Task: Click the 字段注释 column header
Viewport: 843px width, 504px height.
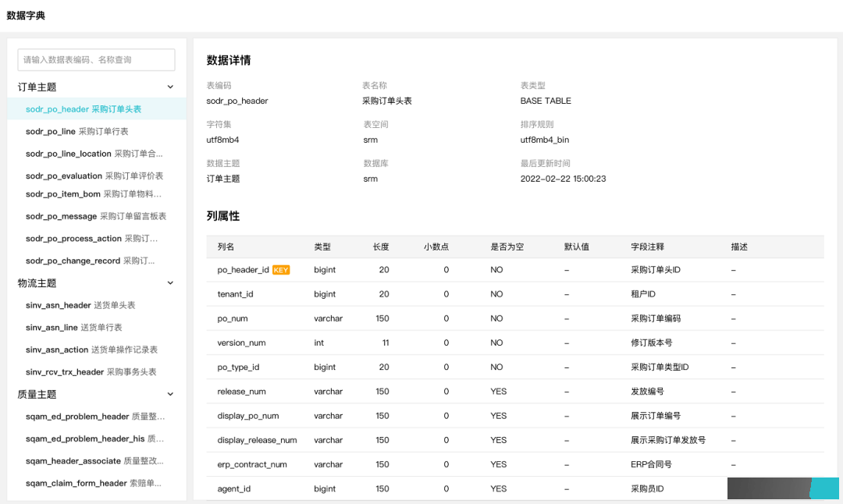Action: point(647,247)
